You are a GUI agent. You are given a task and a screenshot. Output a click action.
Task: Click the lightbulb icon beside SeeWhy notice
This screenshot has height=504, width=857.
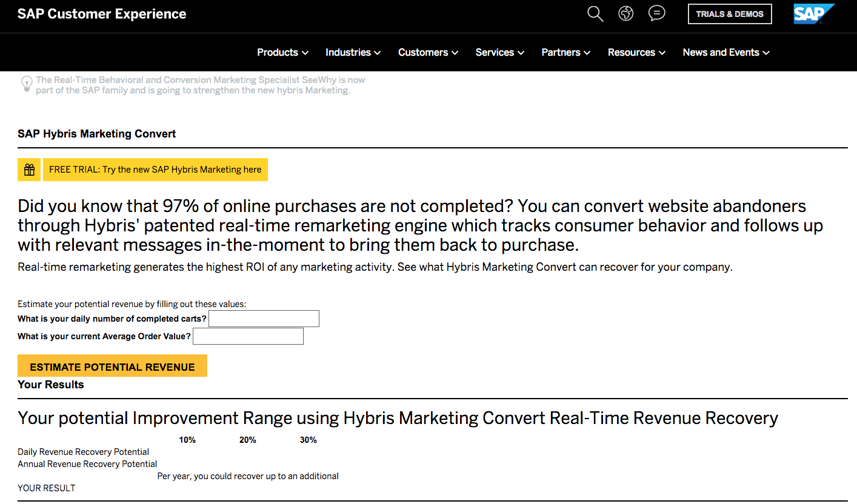pyautogui.click(x=27, y=84)
